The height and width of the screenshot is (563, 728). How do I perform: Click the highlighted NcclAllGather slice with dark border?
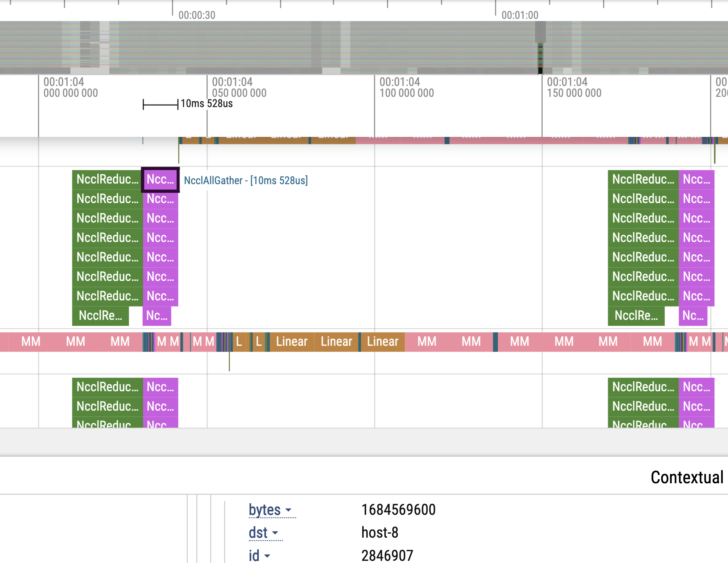[160, 180]
